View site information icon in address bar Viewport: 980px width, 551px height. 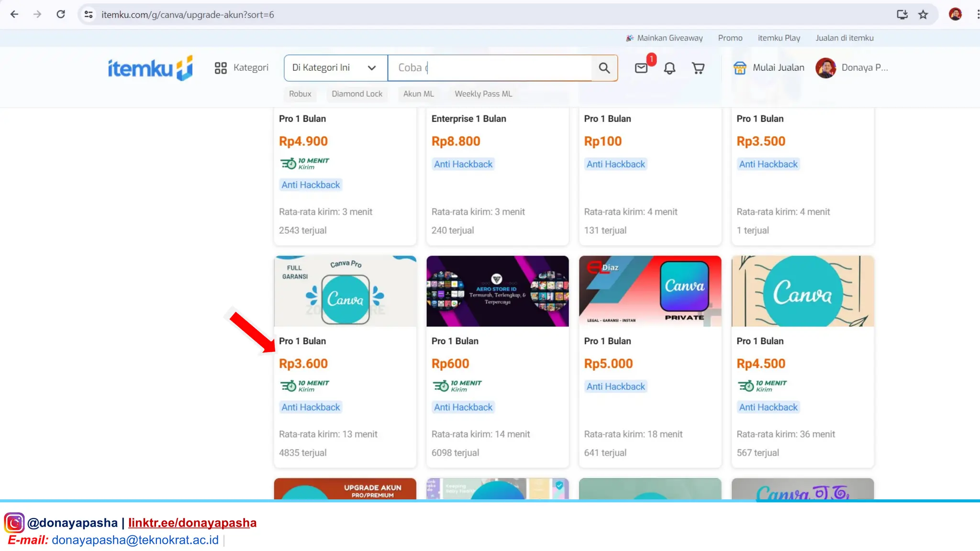click(89, 14)
